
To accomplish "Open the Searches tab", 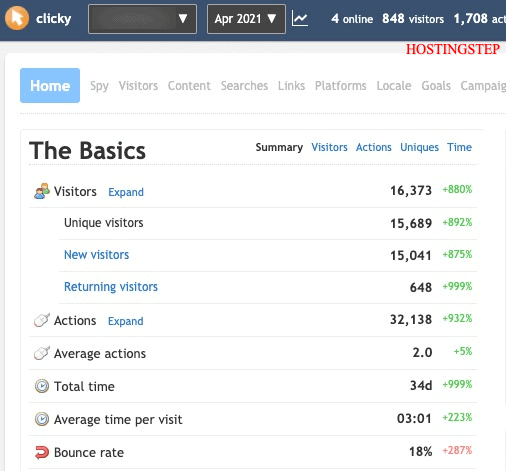I will point(244,86).
